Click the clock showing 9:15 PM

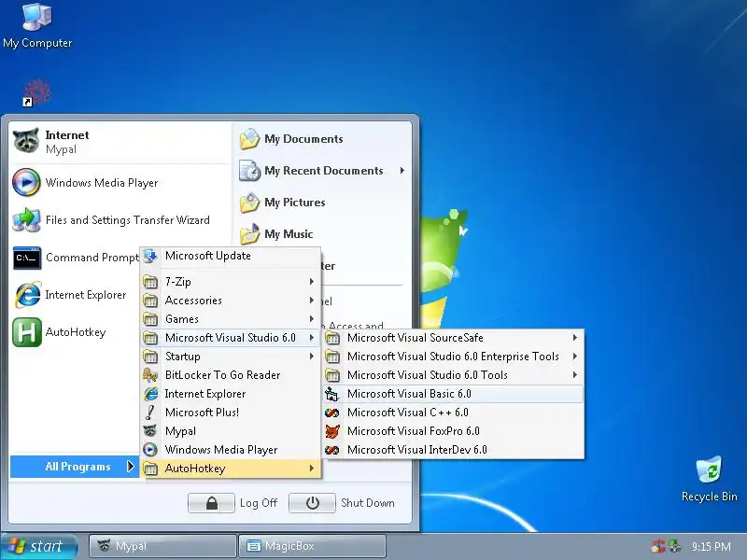[712, 547]
